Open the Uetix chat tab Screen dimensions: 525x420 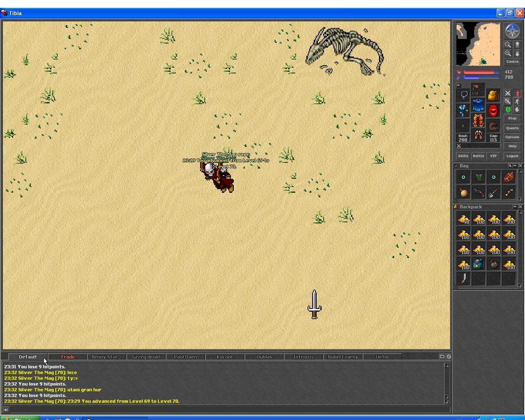382,357
